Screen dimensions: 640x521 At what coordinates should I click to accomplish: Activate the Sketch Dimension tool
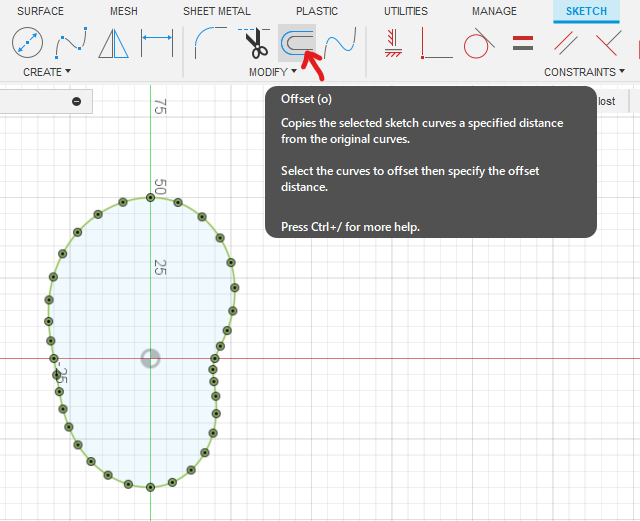[x=158, y=44]
